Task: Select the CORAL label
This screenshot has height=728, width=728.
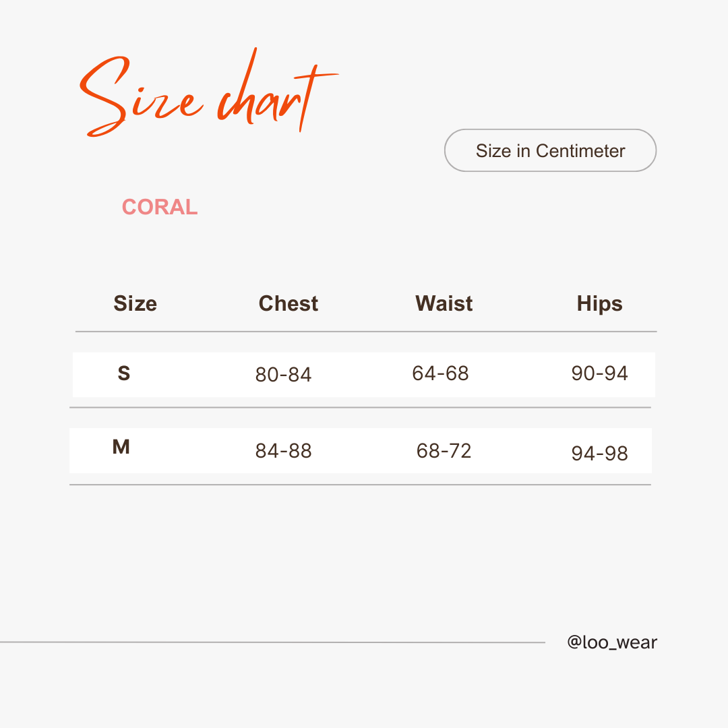Action: 160,207
